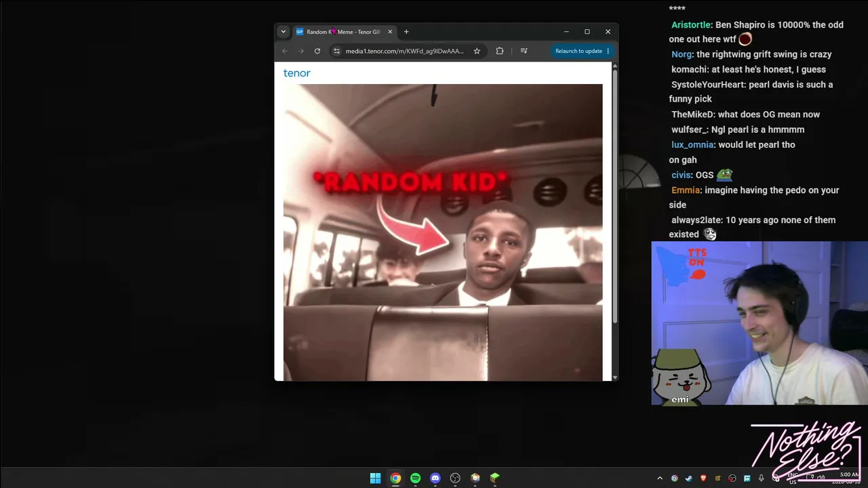This screenshot has width=868, height=488.
Task: Click the microphone tray icon
Action: [x=762, y=479]
